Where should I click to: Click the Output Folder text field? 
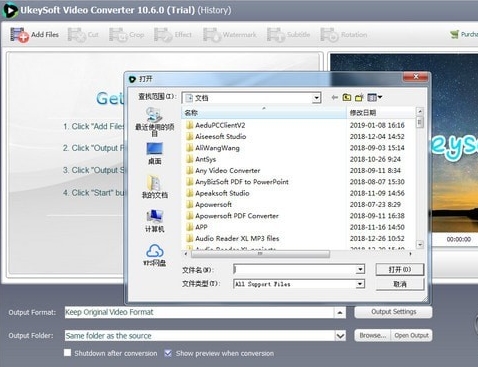click(x=200, y=336)
